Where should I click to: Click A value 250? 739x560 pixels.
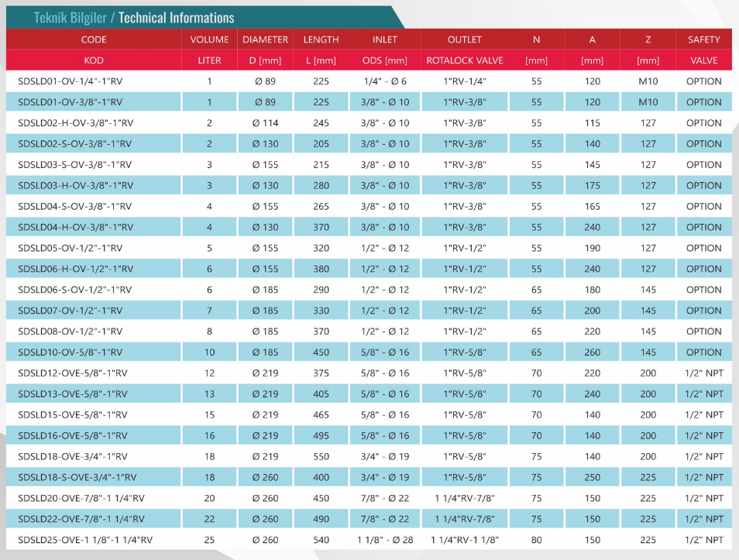click(x=593, y=477)
